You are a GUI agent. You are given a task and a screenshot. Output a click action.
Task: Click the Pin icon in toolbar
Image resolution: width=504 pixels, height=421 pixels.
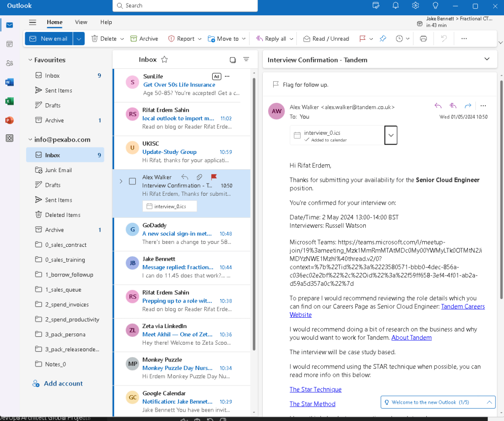pos(382,38)
